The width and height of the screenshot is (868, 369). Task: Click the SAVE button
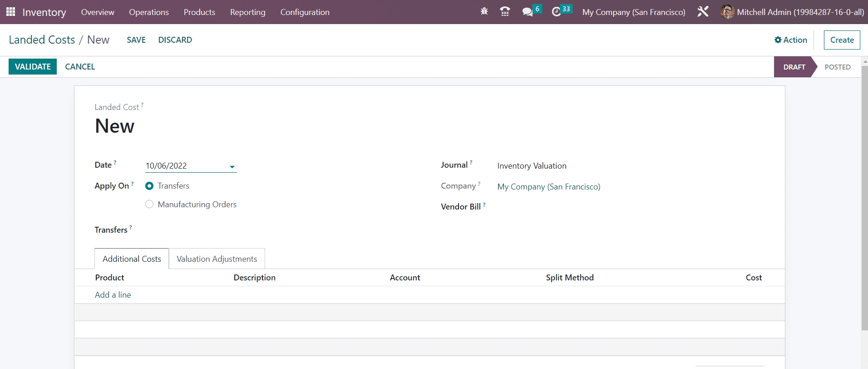[136, 40]
